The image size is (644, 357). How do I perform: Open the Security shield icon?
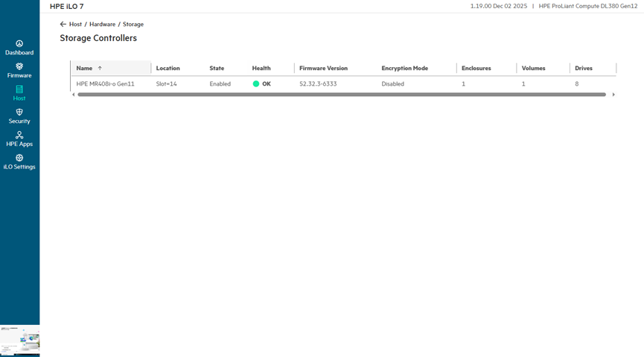click(x=19, y=113)
